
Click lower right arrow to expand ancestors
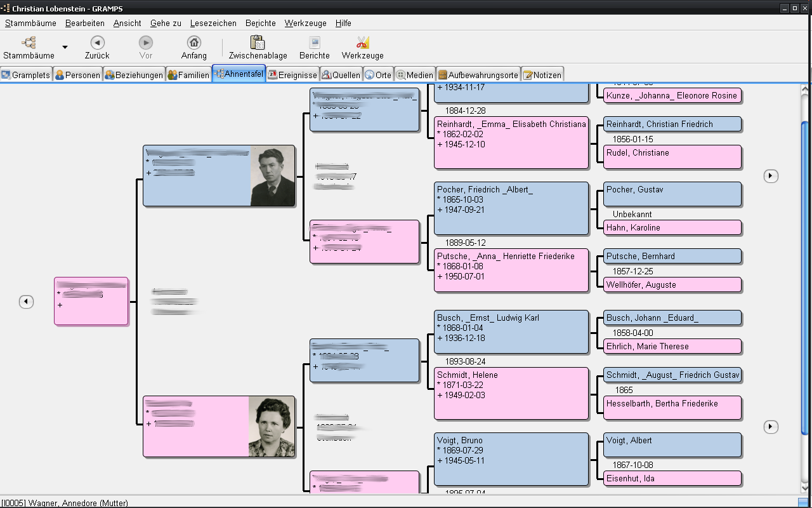(771, 427)
